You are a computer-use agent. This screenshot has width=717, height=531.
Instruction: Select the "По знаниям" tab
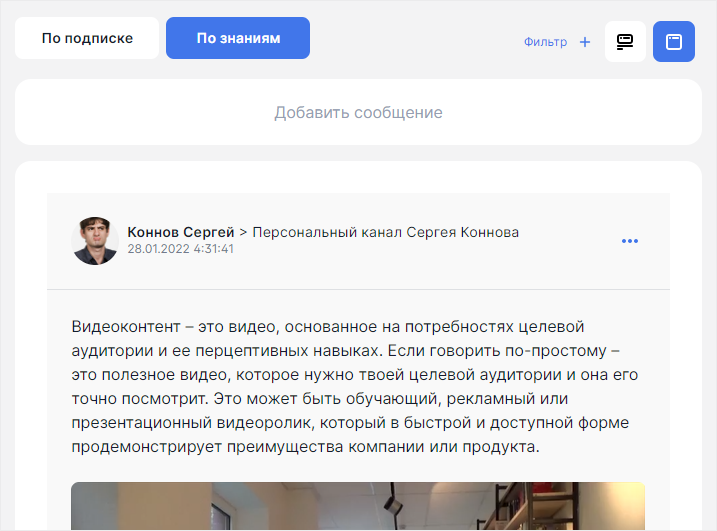[x=238, y=38]
